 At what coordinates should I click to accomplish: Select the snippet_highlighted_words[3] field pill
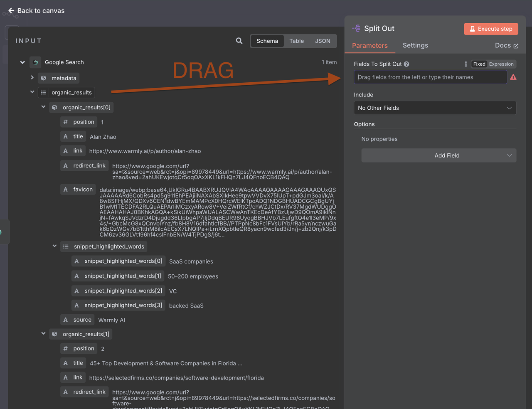click(118, 306)
